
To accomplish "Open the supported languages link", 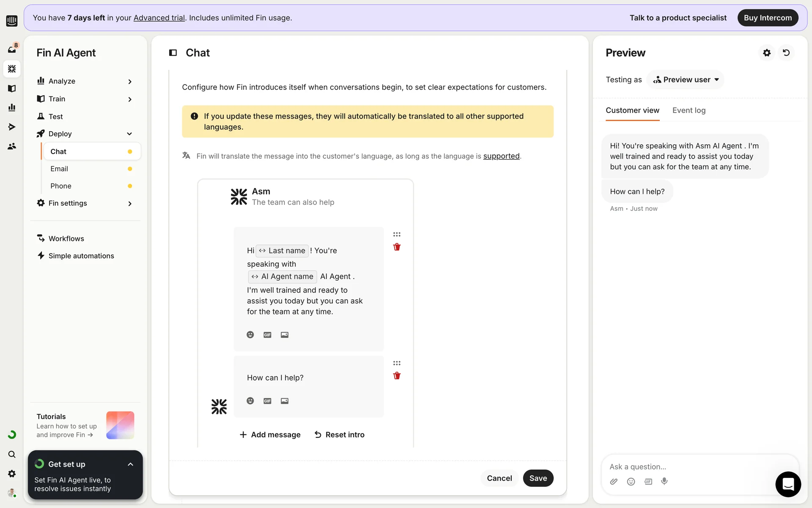I will tap(501, 156).
